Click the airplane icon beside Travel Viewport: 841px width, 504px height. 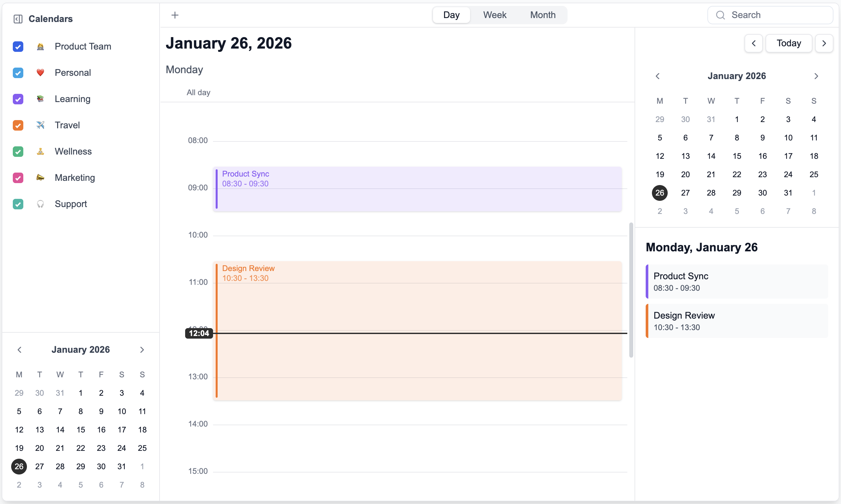tap(40, 125)
